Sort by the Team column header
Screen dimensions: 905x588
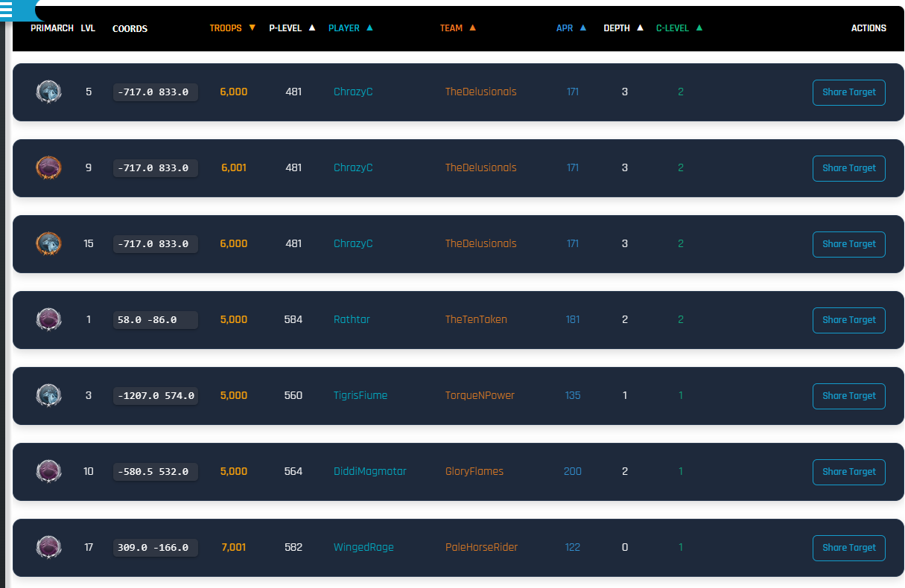(457, 28)
